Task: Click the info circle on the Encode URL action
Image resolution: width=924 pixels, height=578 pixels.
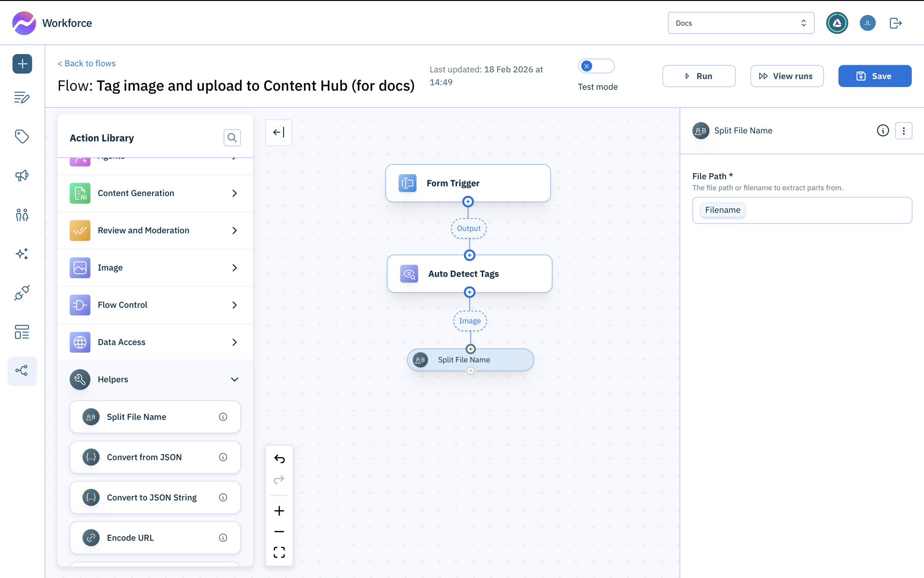Action: click(224, 537)
